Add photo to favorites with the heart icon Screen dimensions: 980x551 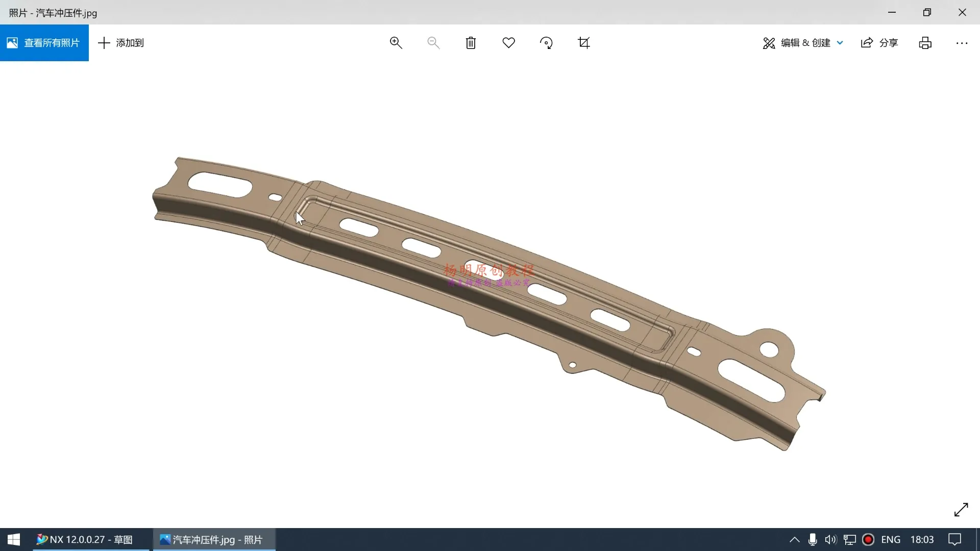[x=508, y=43]
